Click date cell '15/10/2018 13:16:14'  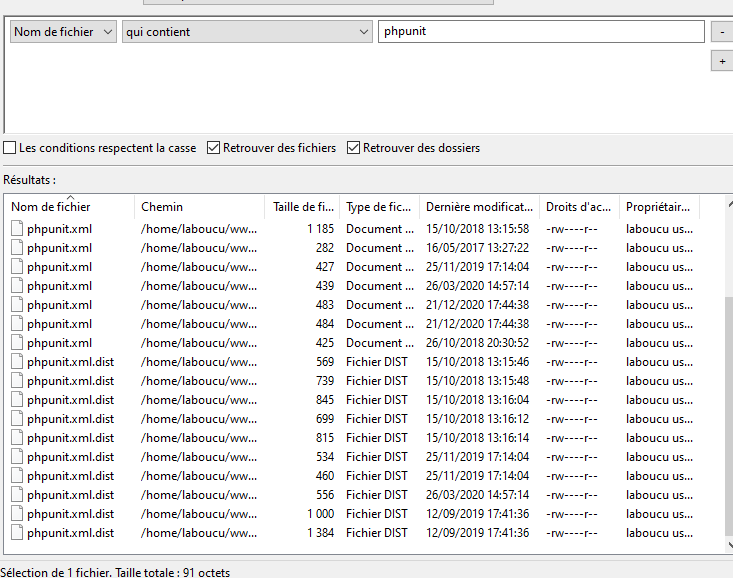click(x=477, y=438)
